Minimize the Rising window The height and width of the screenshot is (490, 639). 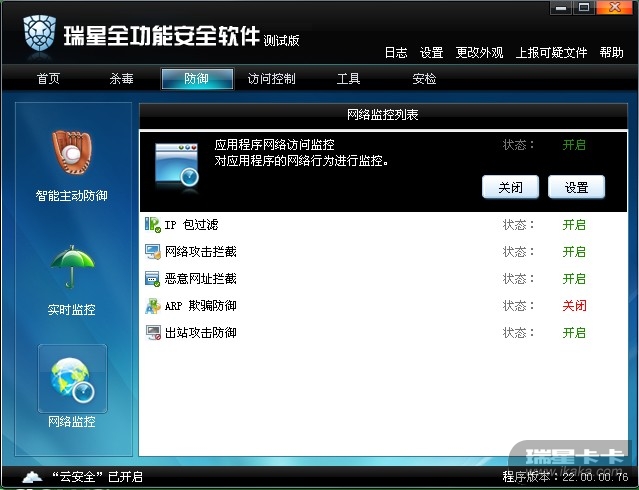coord(561,8)
